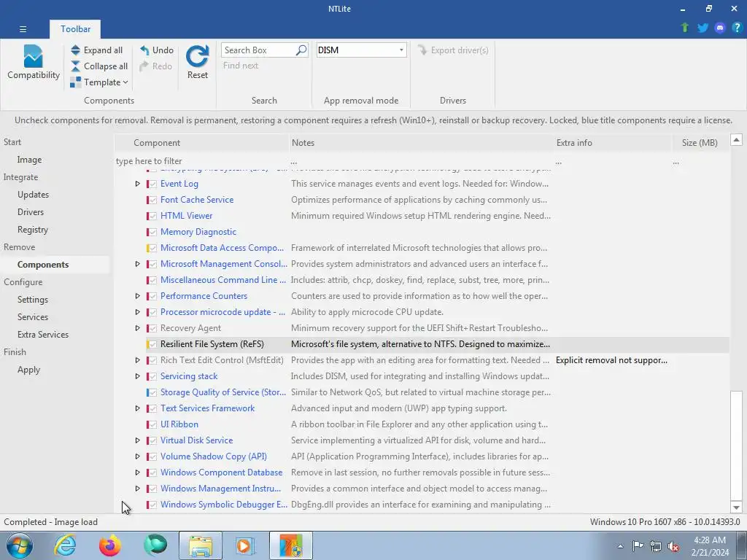This screenshot has width=747, height=560.
Task: Open media player taskbar icon
Action: tap(246, 545)
